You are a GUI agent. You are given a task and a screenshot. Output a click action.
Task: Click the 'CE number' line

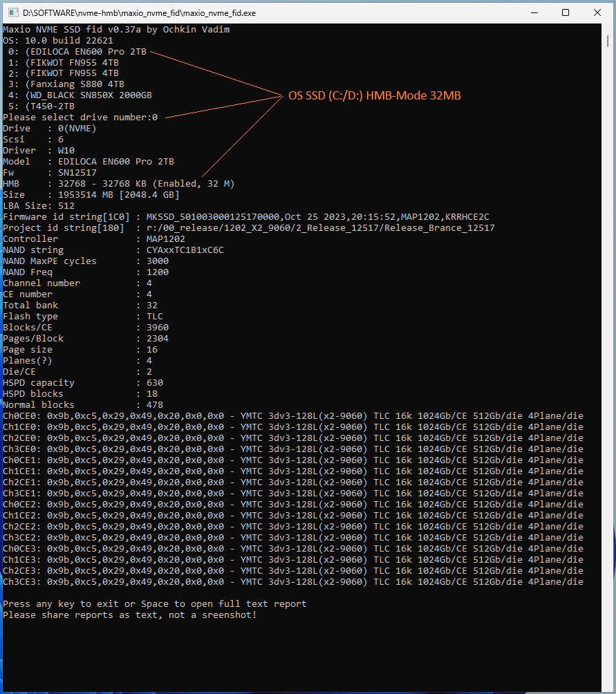pos(77,294)
